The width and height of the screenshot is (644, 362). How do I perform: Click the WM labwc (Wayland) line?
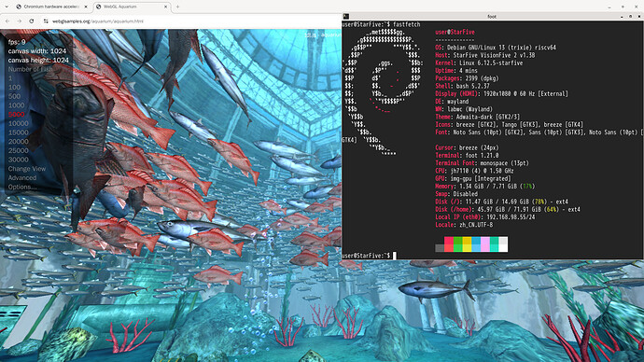pyautogui.click(x=464, y=109)
